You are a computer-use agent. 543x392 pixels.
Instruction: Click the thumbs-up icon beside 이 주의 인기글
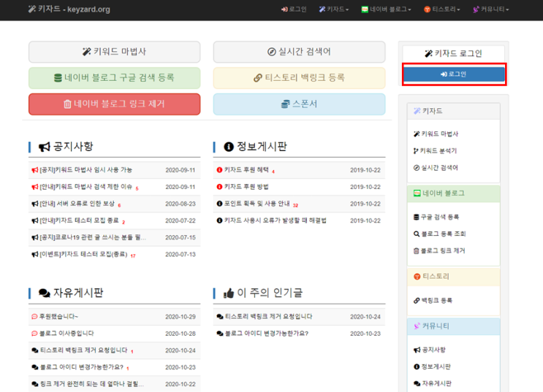[229, 293]
